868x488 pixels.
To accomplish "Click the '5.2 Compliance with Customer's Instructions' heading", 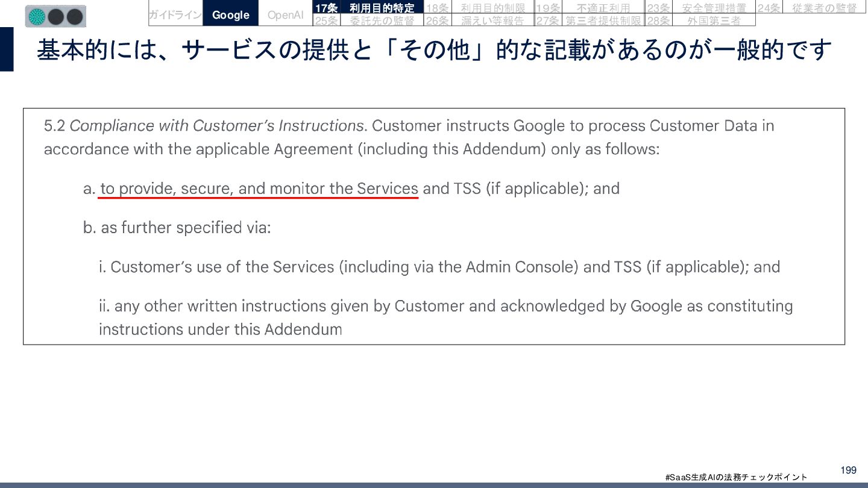I will (x=204, y=126).
